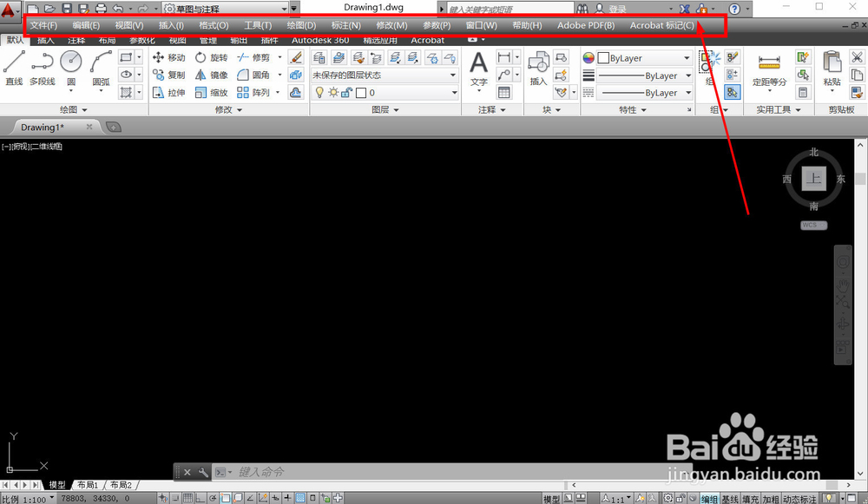This screenshot has height=504, width=868.
Task: Open the 标注(N) menu
Action: pyautogui.click(x=346, y=25)
